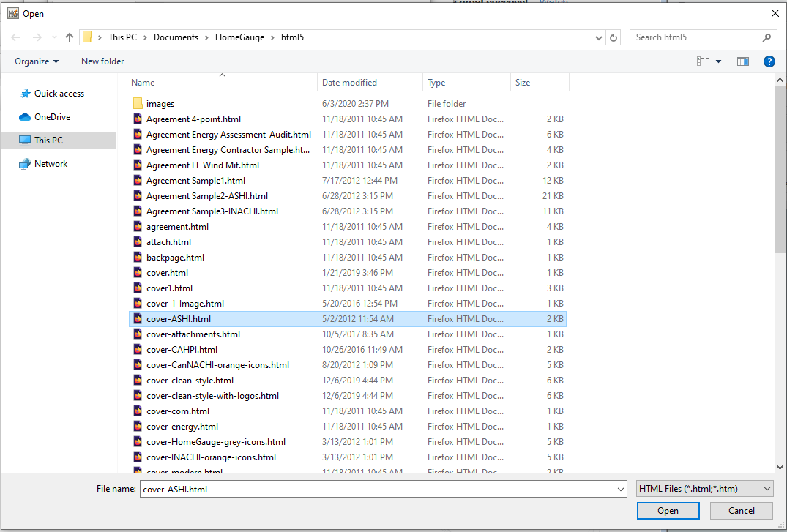Click the cover.html file icon
Screen dimensions: 787x532
pyautogui.click(x=138, y=273)
